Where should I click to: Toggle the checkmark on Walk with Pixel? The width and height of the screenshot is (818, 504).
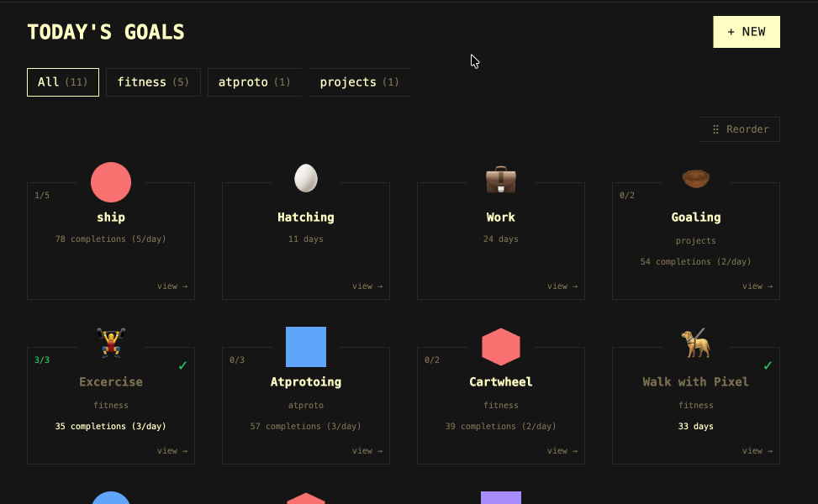[768, 365]
